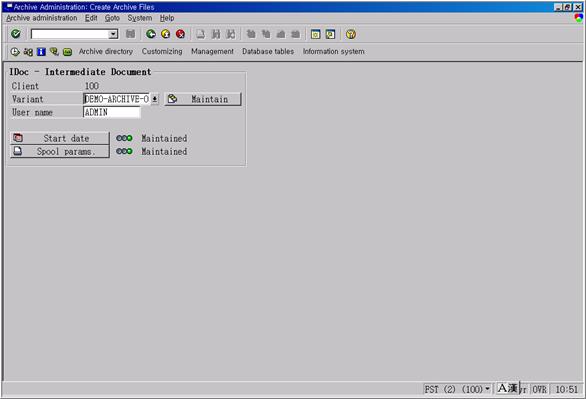
Task: Click the Generate shortcut icon in toolbar
Action: 330,34
